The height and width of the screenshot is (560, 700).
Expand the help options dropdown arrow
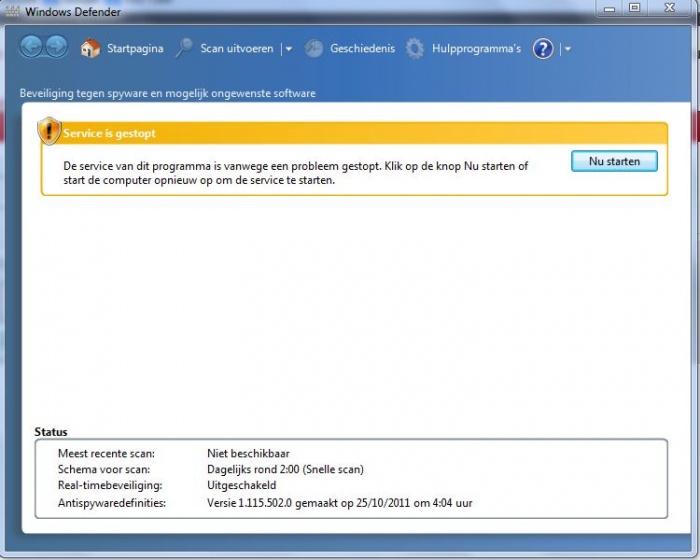tap(568, 49)
